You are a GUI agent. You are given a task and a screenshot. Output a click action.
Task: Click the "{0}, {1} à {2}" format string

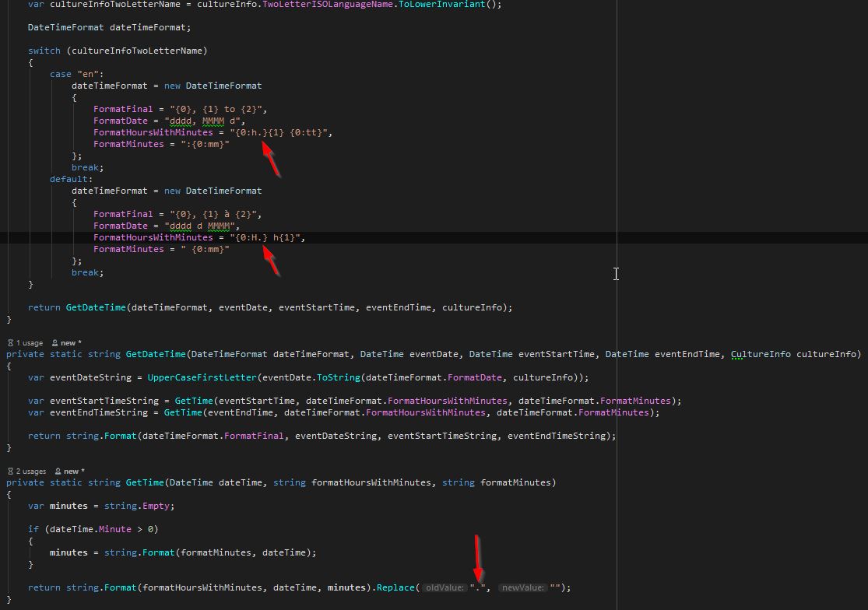(x=213, y=214)
